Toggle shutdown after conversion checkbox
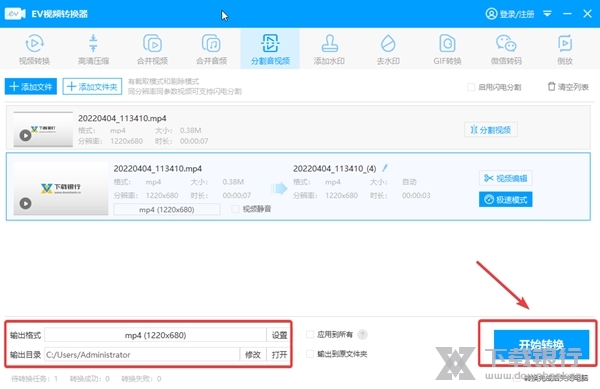This screenshot has height=389, width=600. [x=517, y=378]
